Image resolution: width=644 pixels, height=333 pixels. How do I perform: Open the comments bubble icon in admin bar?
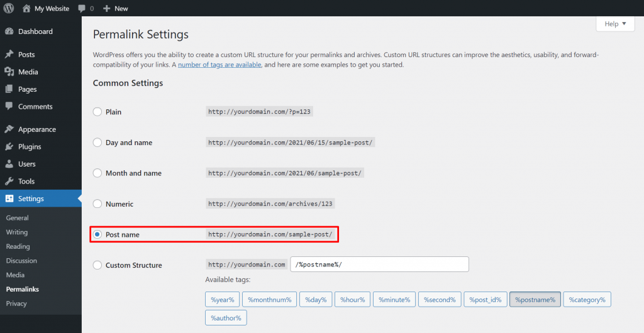pyautogui.click(x=82, y=8)
